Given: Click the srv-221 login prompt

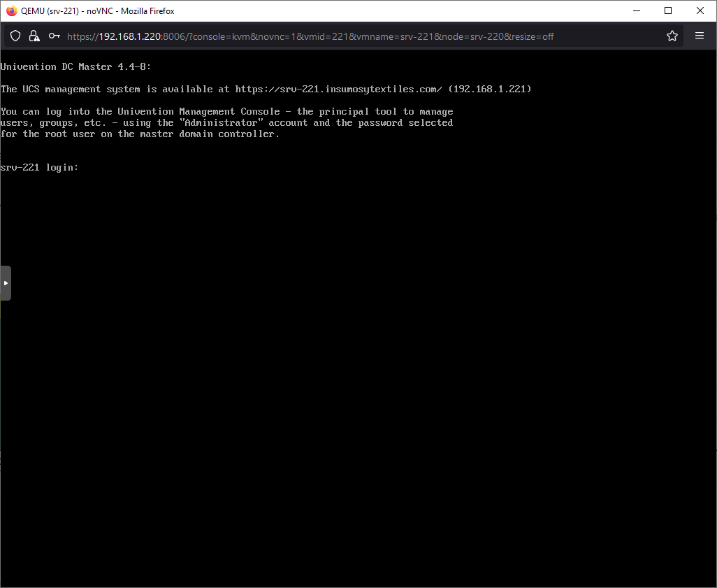Looking at the screenshot, I should pos(39,168).
